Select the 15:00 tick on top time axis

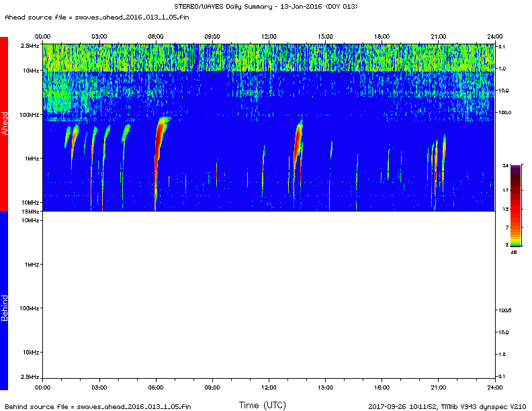coord(325,36)
